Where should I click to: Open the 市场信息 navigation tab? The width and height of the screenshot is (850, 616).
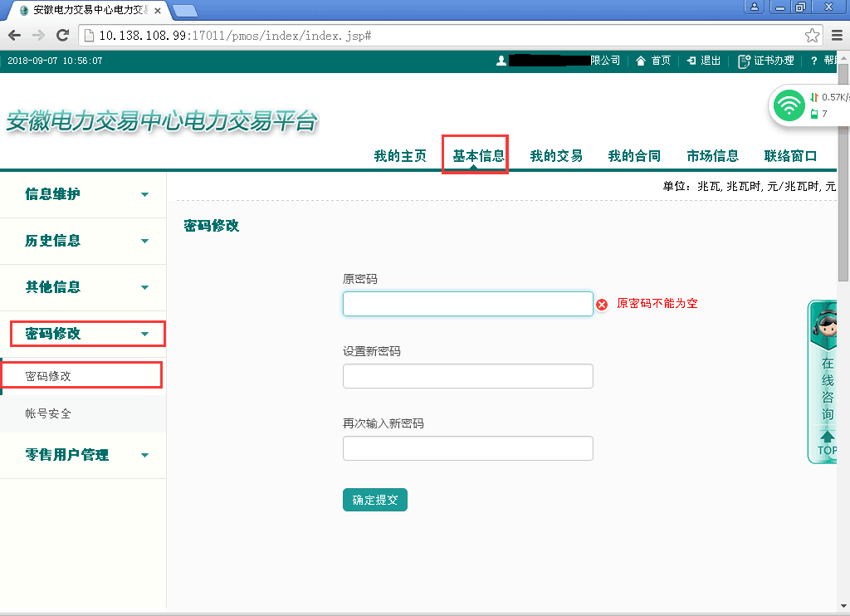[712, 156]
